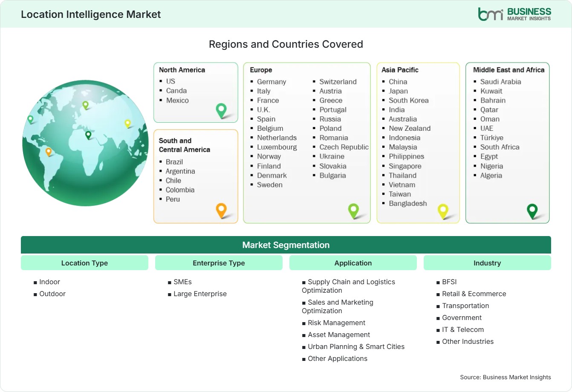Click IT & Telecom under Industry

[x=463, y=330]
